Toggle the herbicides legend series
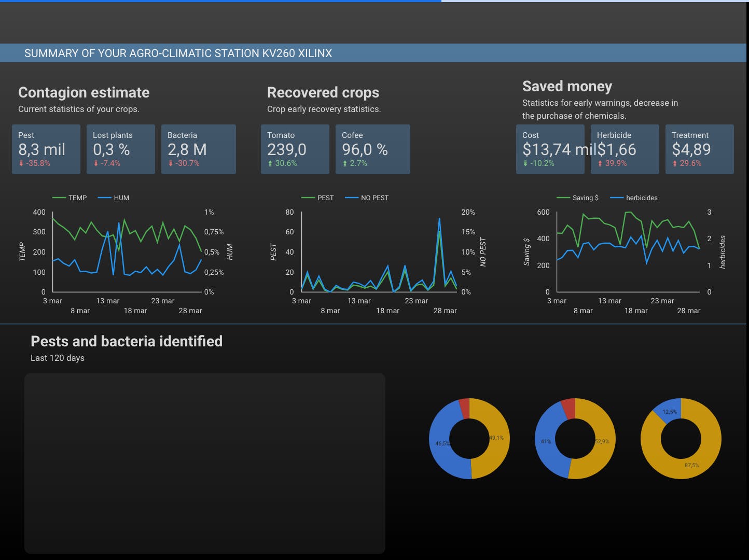 coord(634,198)
